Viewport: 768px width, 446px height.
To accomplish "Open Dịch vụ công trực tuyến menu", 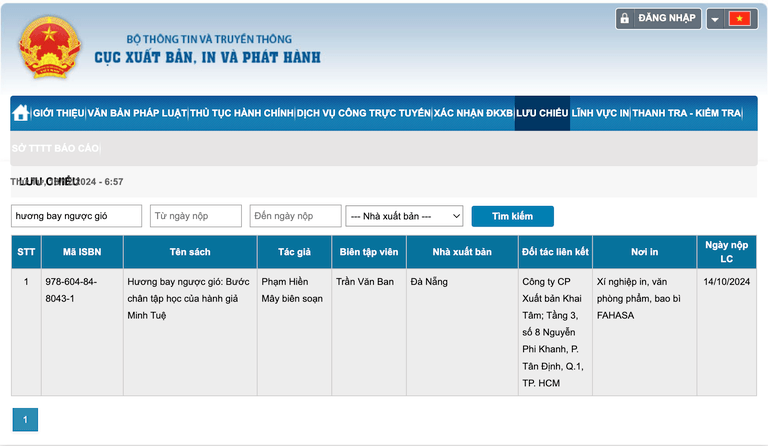I will tap(363, 113).
